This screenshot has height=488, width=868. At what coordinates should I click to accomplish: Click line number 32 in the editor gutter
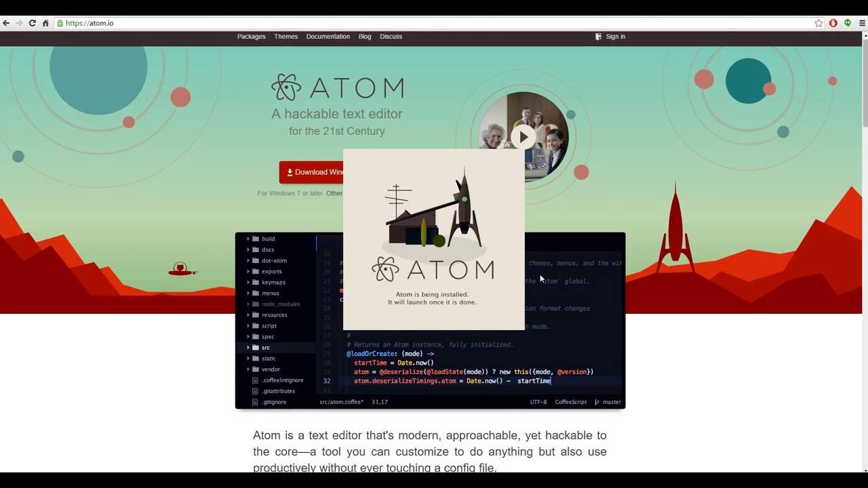pos(326,381)
